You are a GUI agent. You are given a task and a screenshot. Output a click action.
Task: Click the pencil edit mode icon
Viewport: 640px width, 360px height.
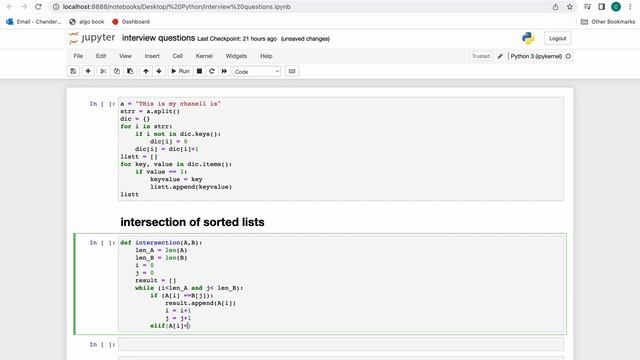[500, 56]
